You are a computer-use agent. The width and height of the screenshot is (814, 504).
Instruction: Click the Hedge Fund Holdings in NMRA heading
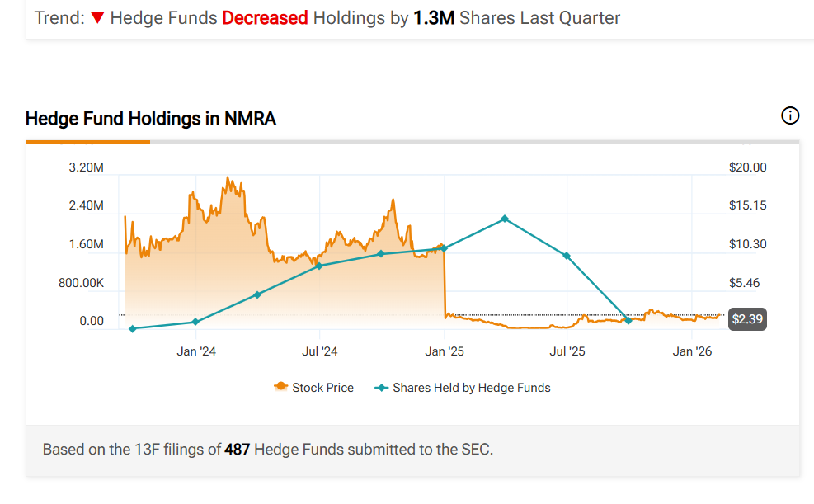[x=151, y=119]
